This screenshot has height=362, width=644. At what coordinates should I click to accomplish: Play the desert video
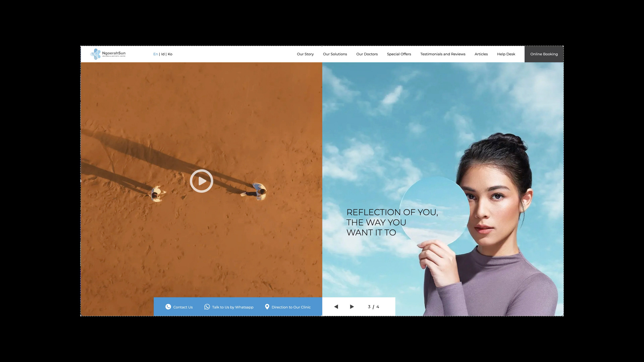[201, 181]
